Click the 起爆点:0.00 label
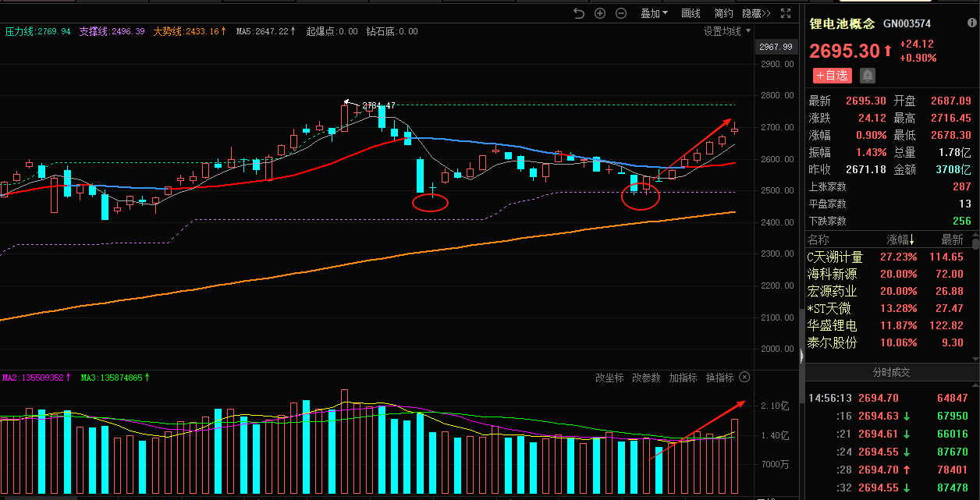The width and height of the screenshot is (980, 500). click(332, 31)
